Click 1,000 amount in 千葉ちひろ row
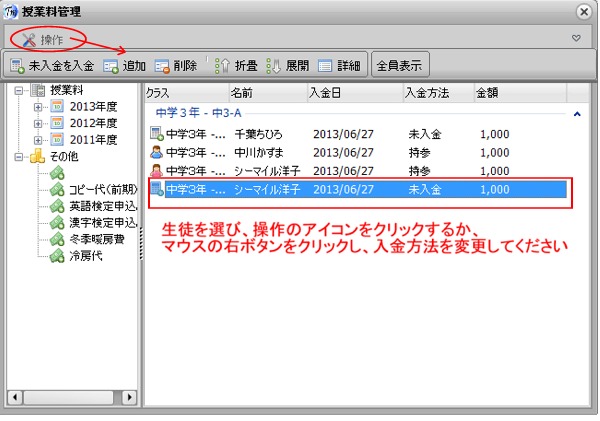 (x=495, y=134)
